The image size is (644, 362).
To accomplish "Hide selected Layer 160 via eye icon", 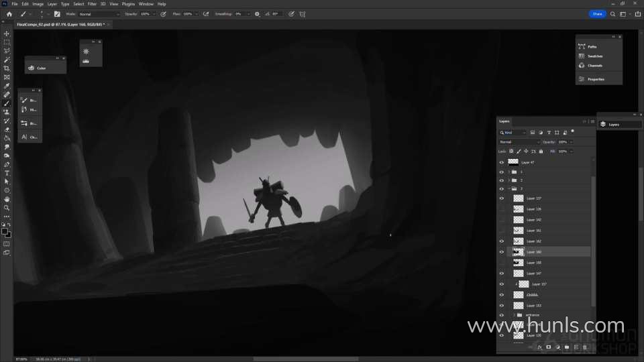I will coord(502,252).
